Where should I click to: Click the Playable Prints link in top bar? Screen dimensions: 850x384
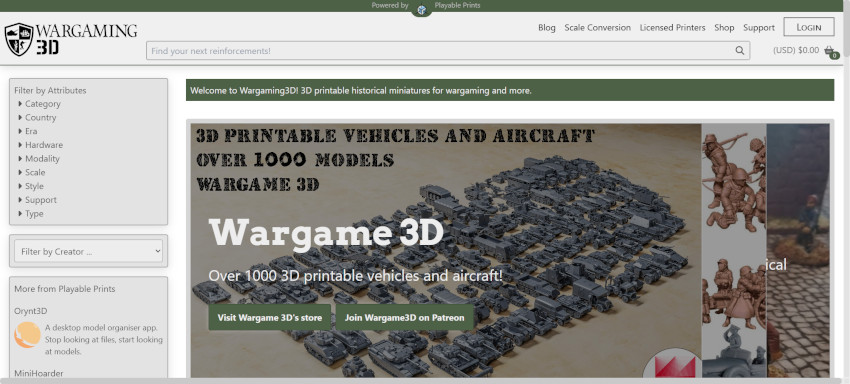[x=457, y=5]
